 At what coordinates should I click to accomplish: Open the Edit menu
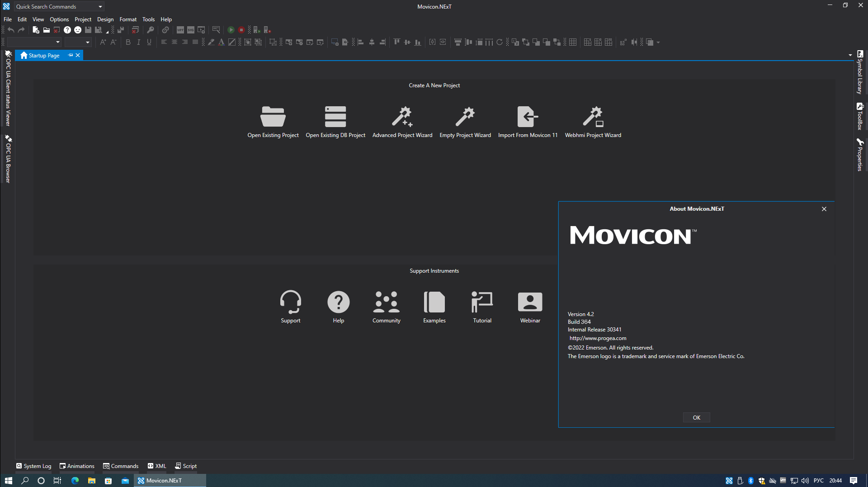(x=22, y=19)
